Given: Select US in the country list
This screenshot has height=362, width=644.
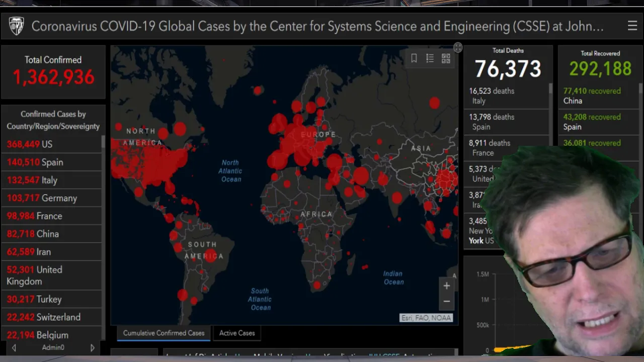Looking at the screenshot, I should 51,144.
